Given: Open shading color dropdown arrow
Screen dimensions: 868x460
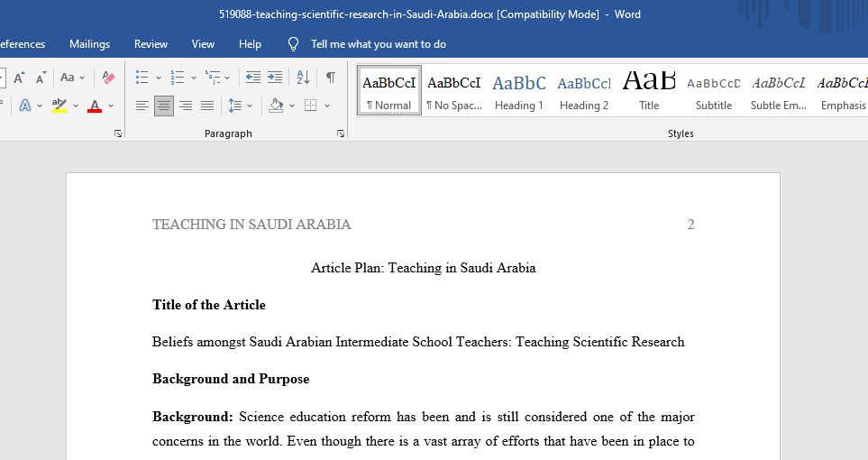Looking at the screenshot, I should pyautogui.click(x=292, y=106).
